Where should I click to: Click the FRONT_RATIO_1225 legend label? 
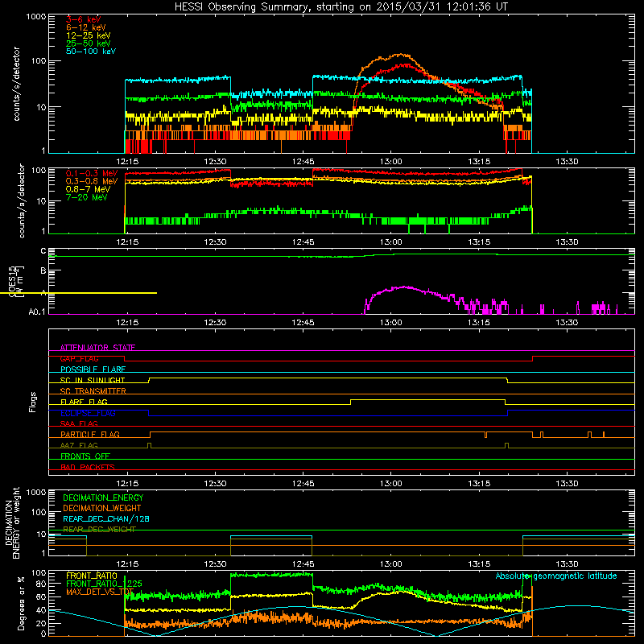click(104, 584)
